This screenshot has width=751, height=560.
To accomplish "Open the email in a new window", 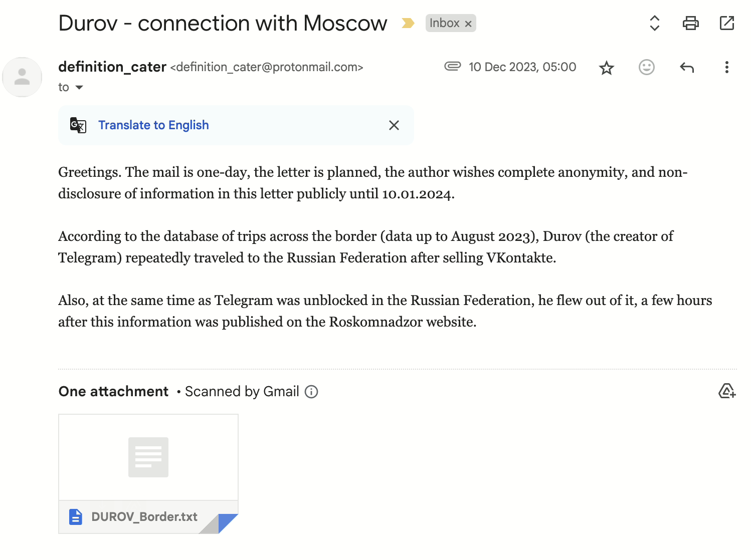I will point(726,23).
